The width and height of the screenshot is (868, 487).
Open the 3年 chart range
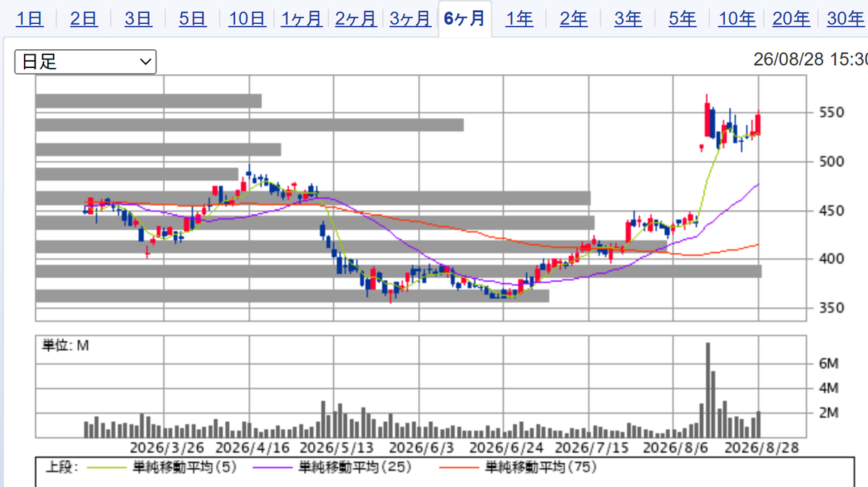point(628,19)
